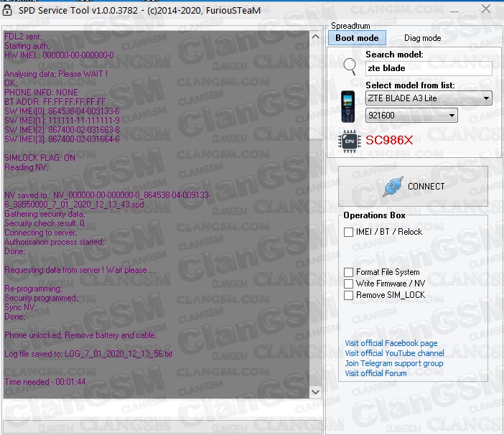The width and height of the screenshot is (504, 435).
Task: Click log line 'Phone unlocked; Remove battery and cable;'
Action: click(80, 335)
